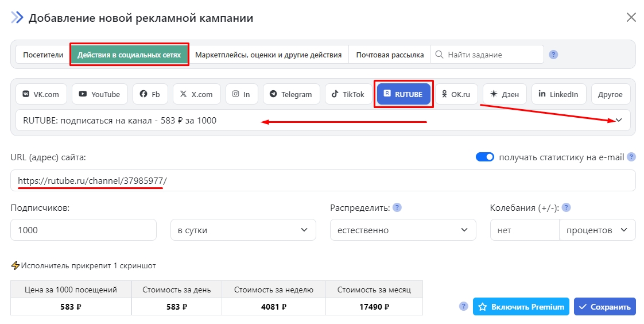This screenshot has height=324, width=644.
Task: Select the Дзен platform button
Action: tap(505, 94)
